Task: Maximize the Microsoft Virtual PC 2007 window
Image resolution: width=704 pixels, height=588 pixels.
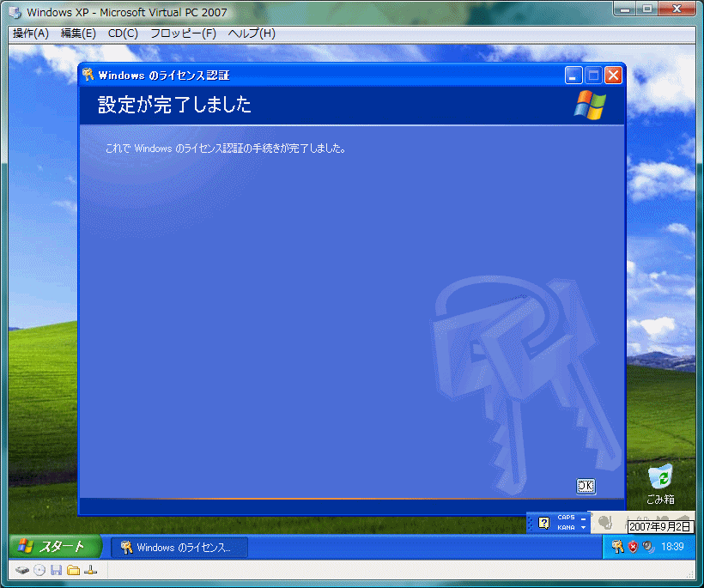Action: [x=647, y=8]
